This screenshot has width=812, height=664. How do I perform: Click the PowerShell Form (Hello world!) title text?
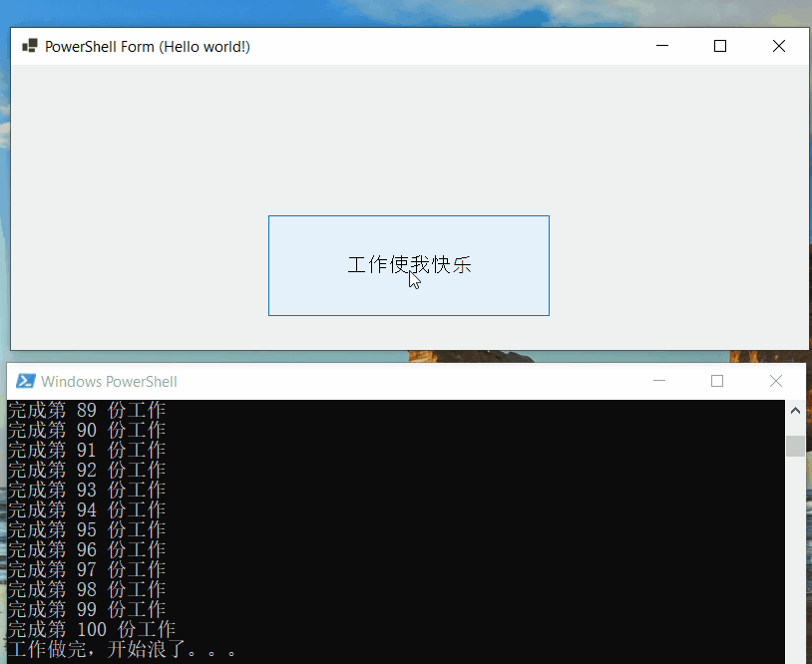[148, 47]
